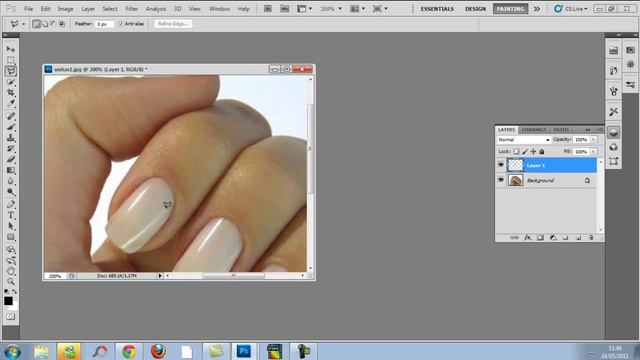Select the Type tool
The height and width of the screenshot is (360, 640).
click(x=11, y=215)
